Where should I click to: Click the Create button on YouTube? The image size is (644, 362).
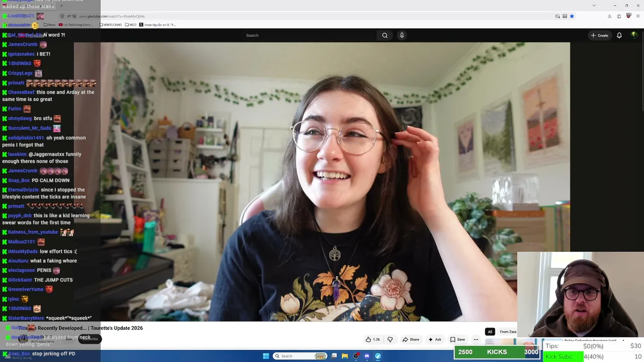(600, 35)
